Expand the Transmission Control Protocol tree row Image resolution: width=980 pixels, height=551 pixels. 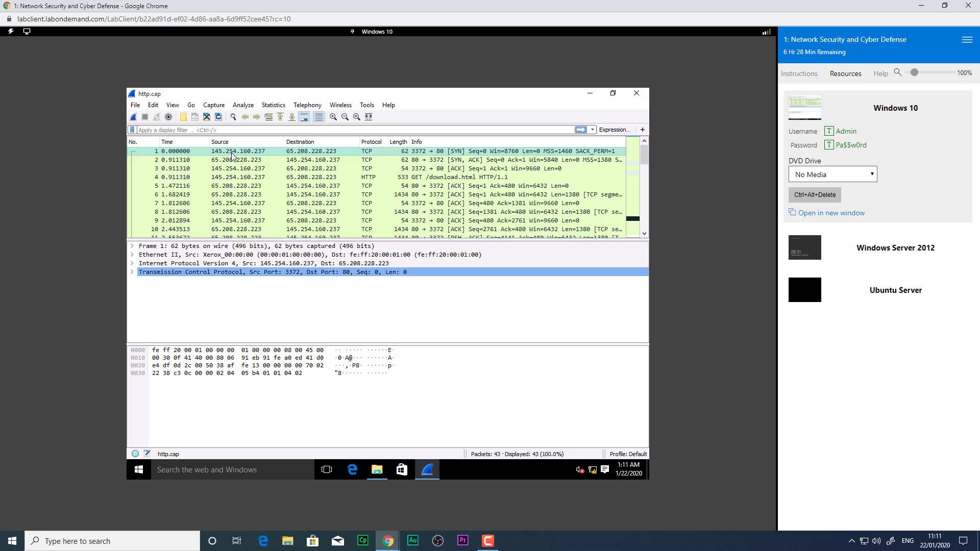[132, 272]
